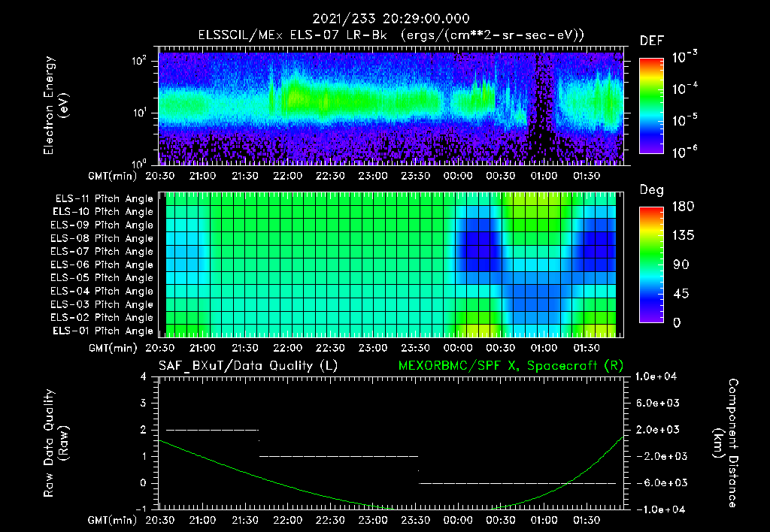Click the Raw Data Quality (Raw) axis label

click(x=56, y=443)
